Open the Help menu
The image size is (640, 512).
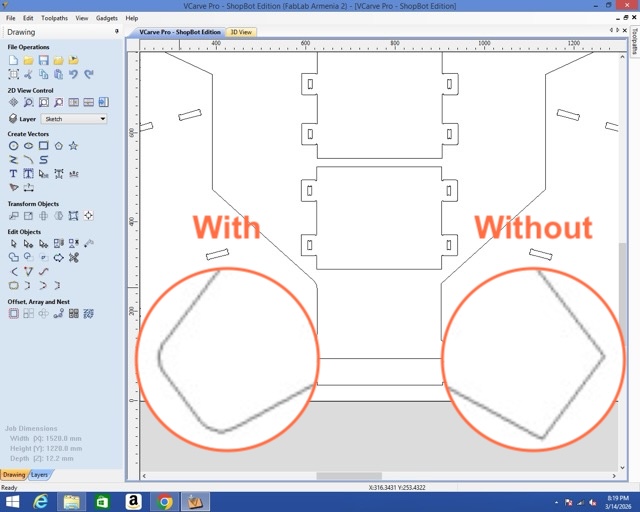pyautogui.click(x=131, y=18)
